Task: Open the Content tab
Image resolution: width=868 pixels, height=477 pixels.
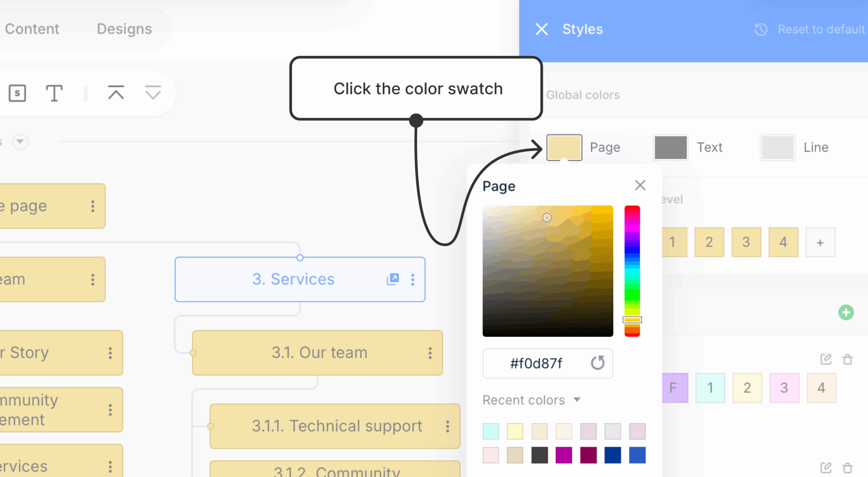Action: pyautogui.click(x=32, y=29)
